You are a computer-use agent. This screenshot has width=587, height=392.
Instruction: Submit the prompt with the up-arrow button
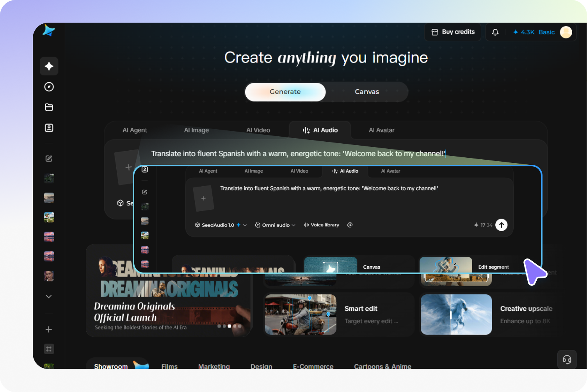click(x=502, y=225)
